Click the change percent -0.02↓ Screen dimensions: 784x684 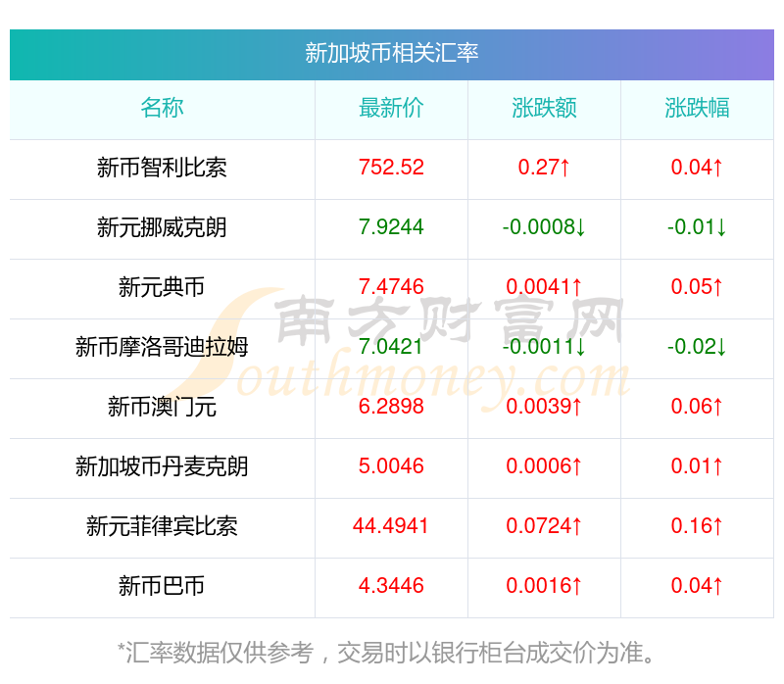[x=697, y=347]
